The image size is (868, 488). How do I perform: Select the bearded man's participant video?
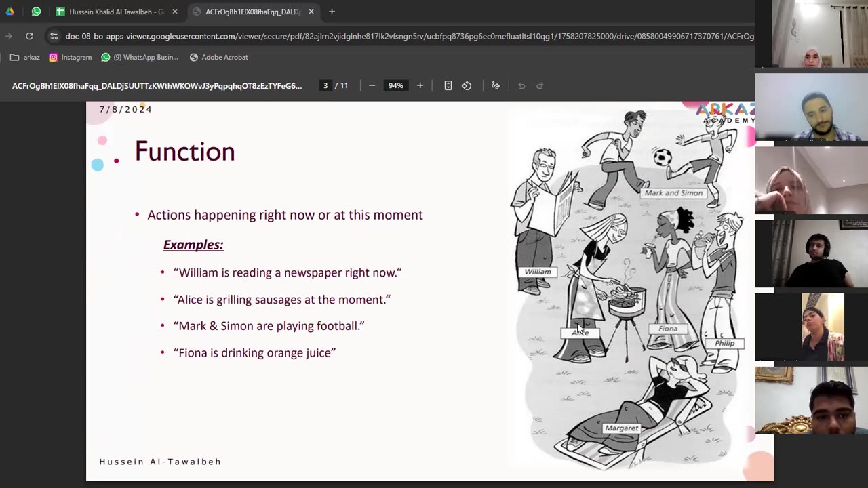[x=811, y=106]
